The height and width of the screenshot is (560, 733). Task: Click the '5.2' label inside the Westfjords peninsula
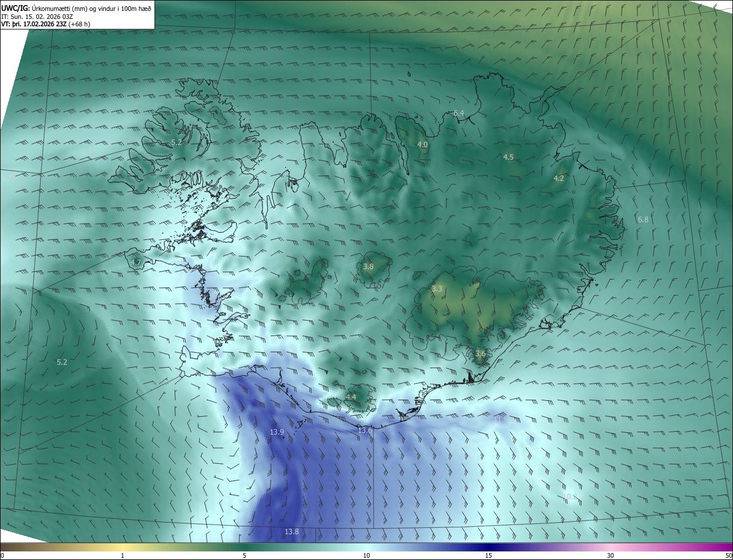(176, 142)
